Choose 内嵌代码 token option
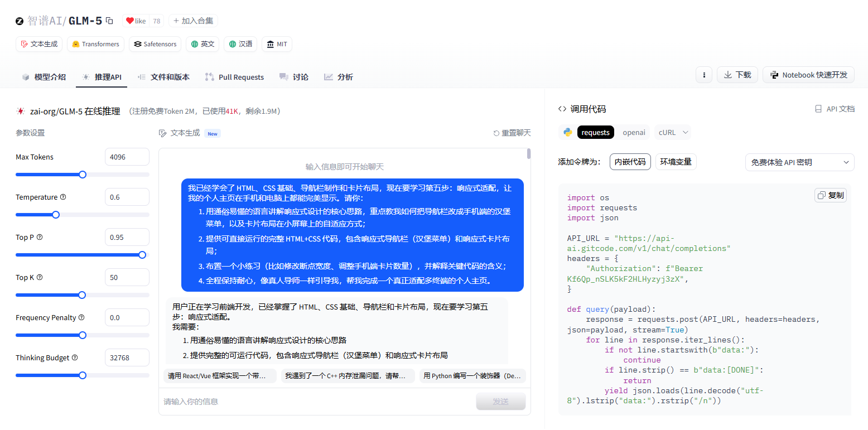The height and width of the screenshot is (430, 868). click(x=630, y=162)
